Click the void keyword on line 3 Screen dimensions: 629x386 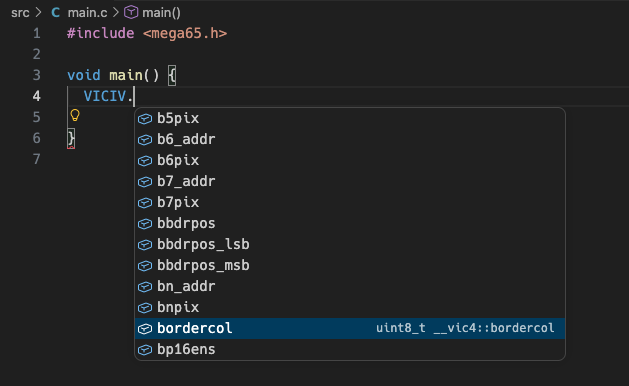[84, 75]
